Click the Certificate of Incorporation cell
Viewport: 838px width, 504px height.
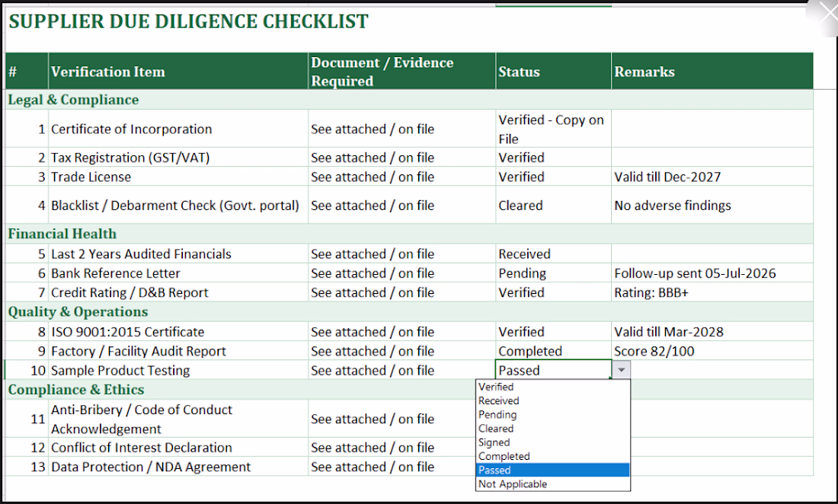pos(178,129)
